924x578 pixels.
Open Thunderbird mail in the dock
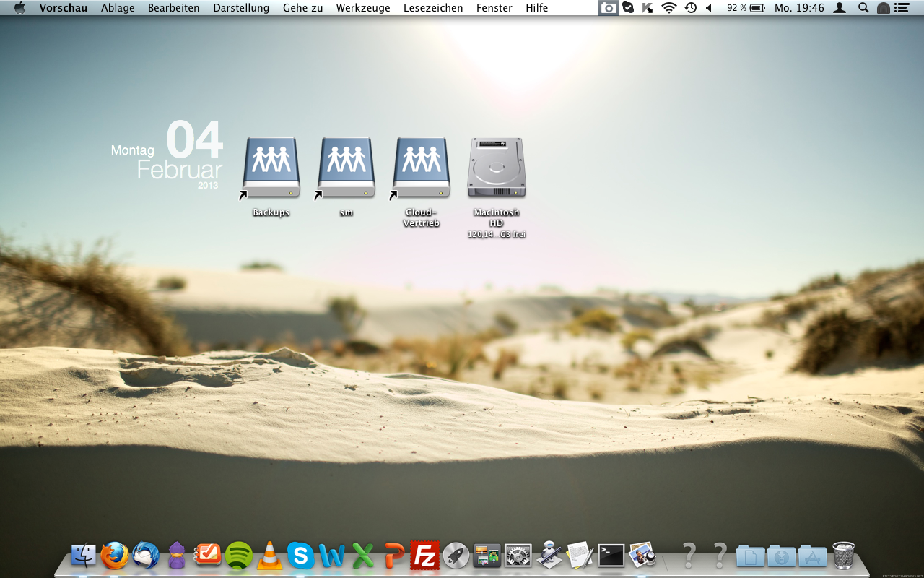[145, 556]
